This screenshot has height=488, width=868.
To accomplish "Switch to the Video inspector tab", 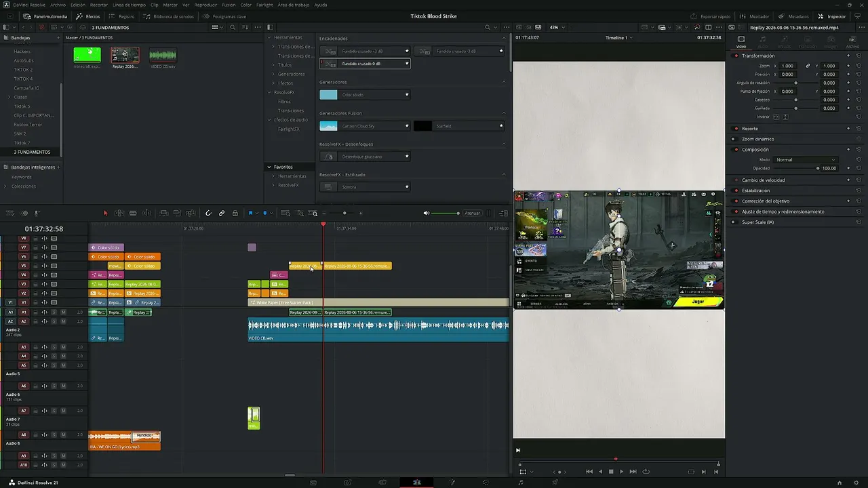I will [741, 43].
